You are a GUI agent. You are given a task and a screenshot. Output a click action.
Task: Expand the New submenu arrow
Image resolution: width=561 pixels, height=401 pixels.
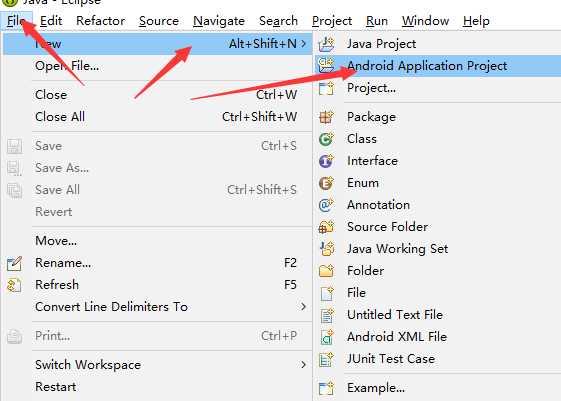coord(303,44)
